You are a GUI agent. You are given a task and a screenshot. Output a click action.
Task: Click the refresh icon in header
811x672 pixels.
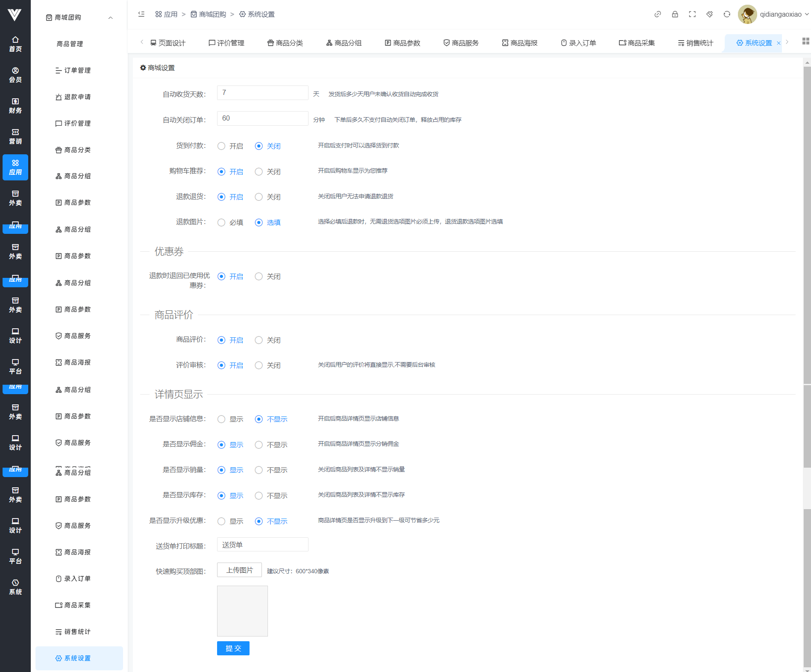(727, 14)
